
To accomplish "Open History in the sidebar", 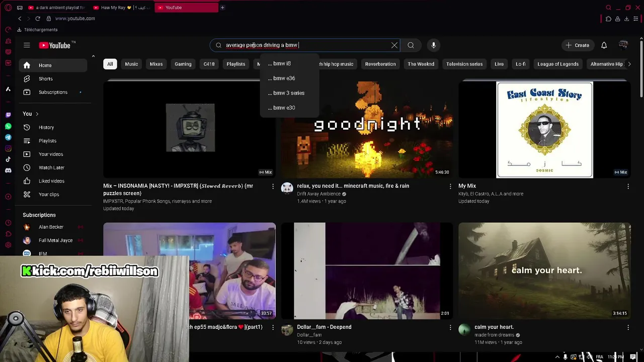I will [x=53, y=128].
